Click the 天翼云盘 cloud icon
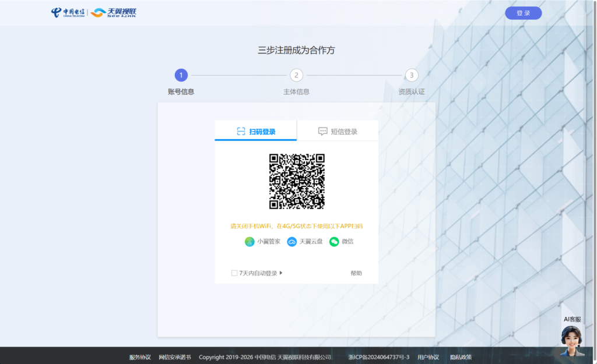Image resolution: width=597 pixels, height=364 pixels. tap(292, 242)
